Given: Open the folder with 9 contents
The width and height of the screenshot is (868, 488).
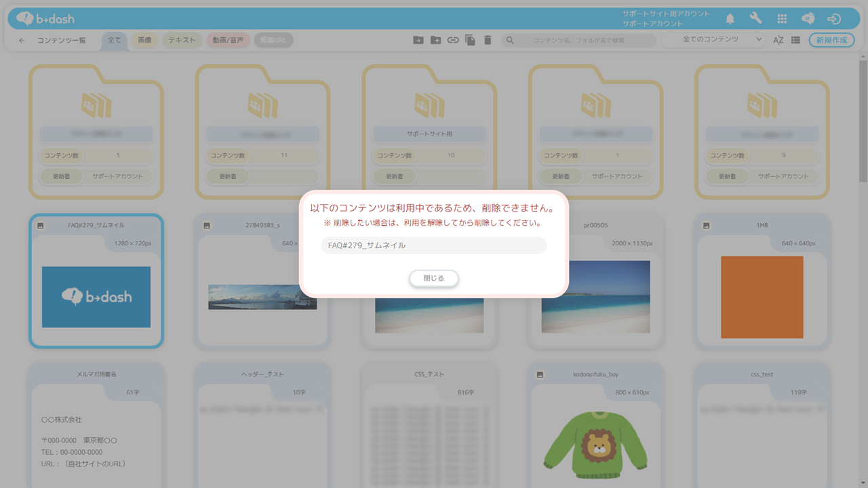Looking at the screenshot, I should pos(762,131).
